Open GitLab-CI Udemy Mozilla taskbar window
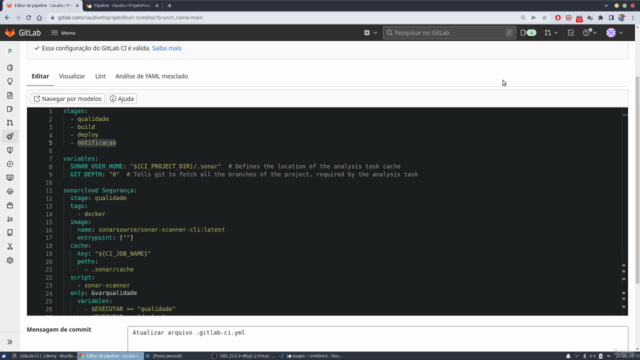 [x=43, y=356]
